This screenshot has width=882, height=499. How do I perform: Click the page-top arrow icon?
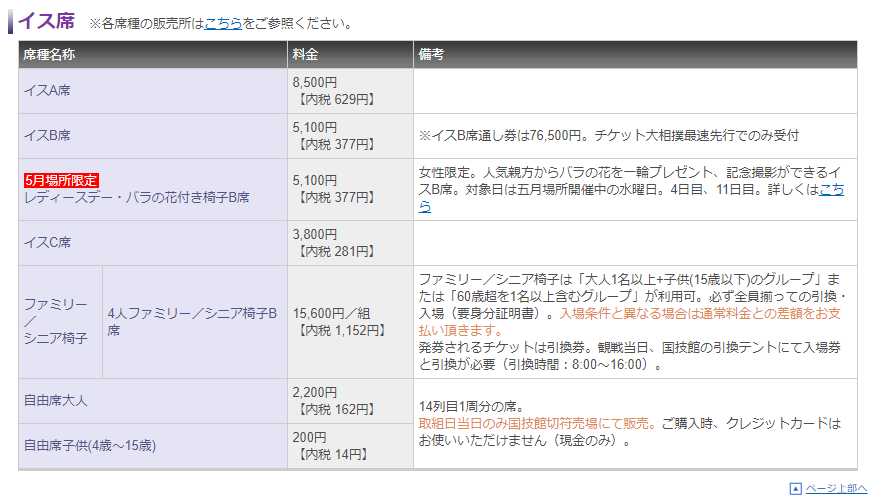(x=795, y=489)
